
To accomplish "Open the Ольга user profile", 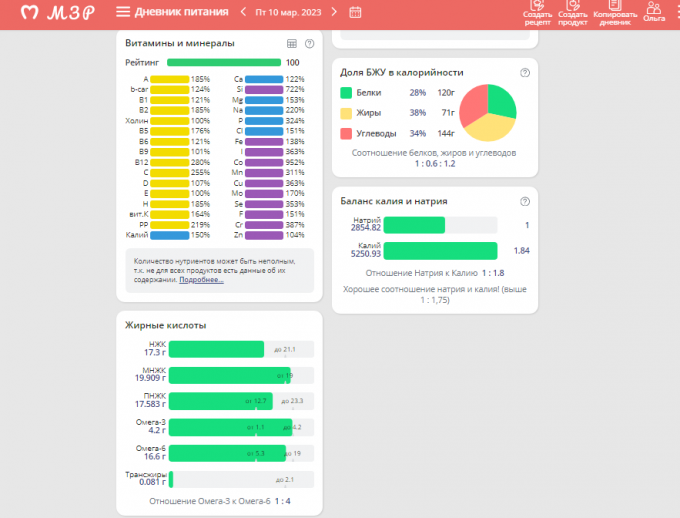I will click(655, 12).
